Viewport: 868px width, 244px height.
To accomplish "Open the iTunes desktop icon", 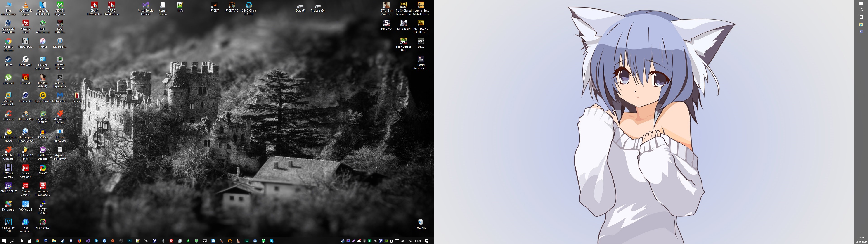I will [x=43, y=43].
